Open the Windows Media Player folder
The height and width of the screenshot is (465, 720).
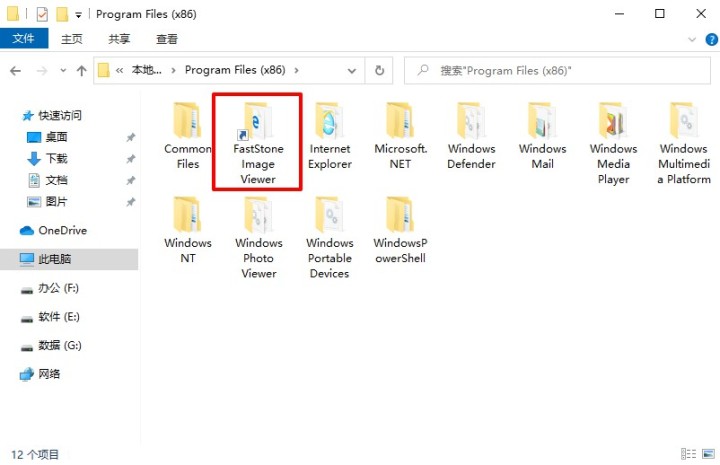click(x=613, y=143)
